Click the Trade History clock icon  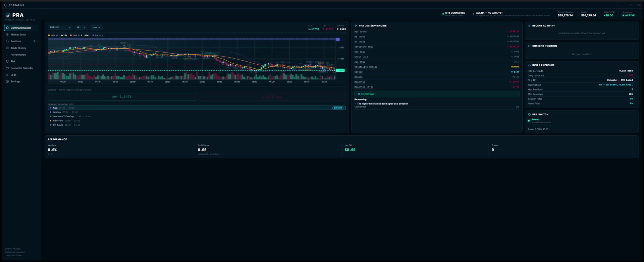click(x=7, y=48)
